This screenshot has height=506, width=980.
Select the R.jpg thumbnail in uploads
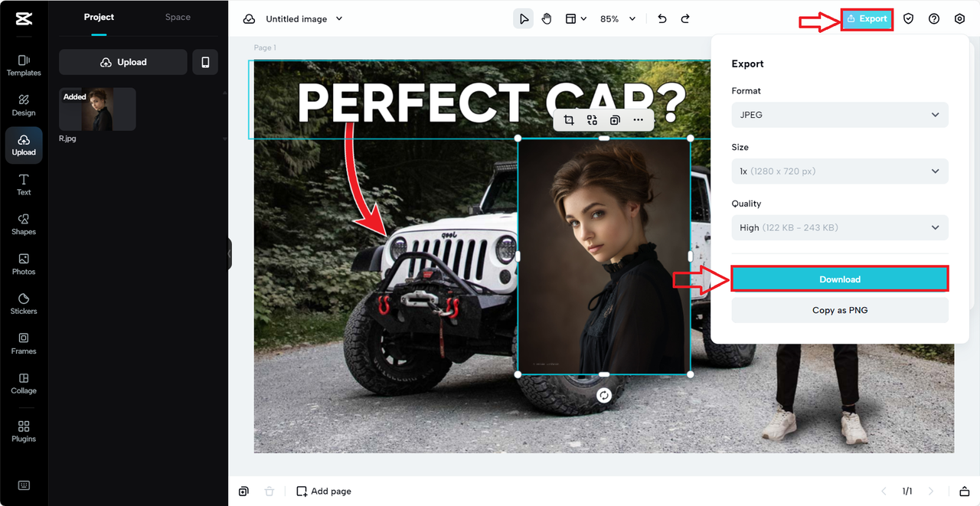[x=97, y=109]
